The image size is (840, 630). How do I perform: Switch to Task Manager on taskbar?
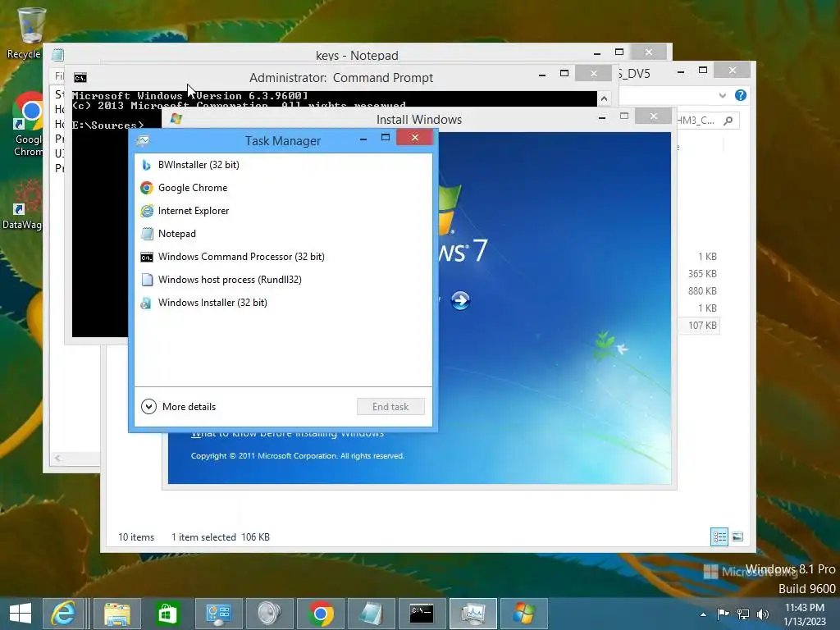pyautogui.click(x=473, y=614)
